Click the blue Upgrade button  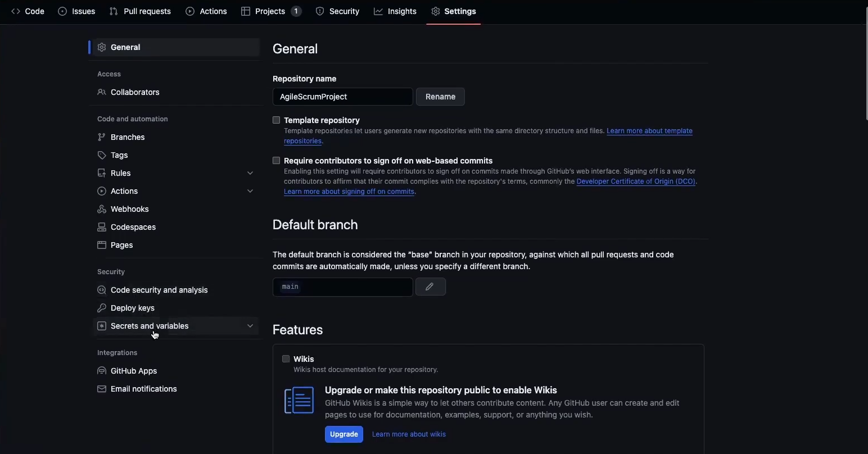click(x=344, y=434)
